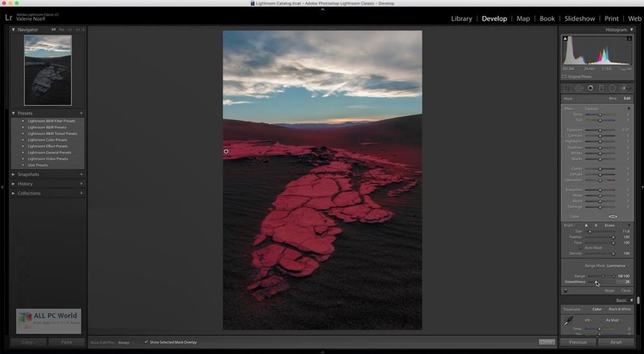Select the Spot Removal tool icon
Image resolution: width=644 pixels, height=354 pixels.
pyautogui.click(x=579, y=88)
